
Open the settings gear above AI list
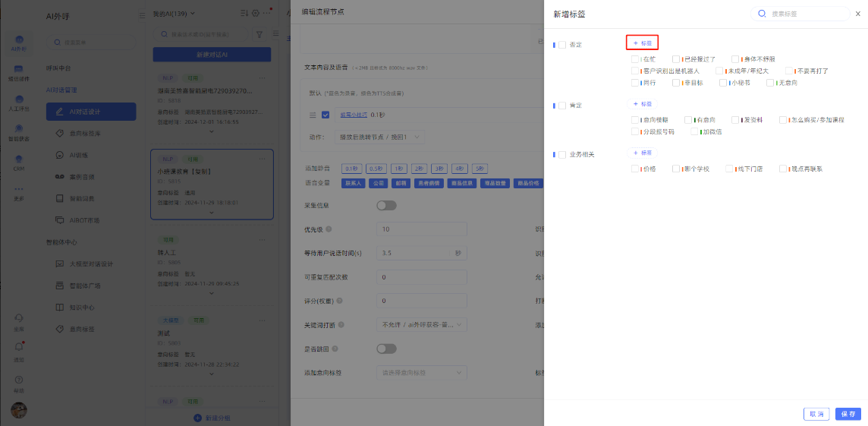[x=256, y=14]
